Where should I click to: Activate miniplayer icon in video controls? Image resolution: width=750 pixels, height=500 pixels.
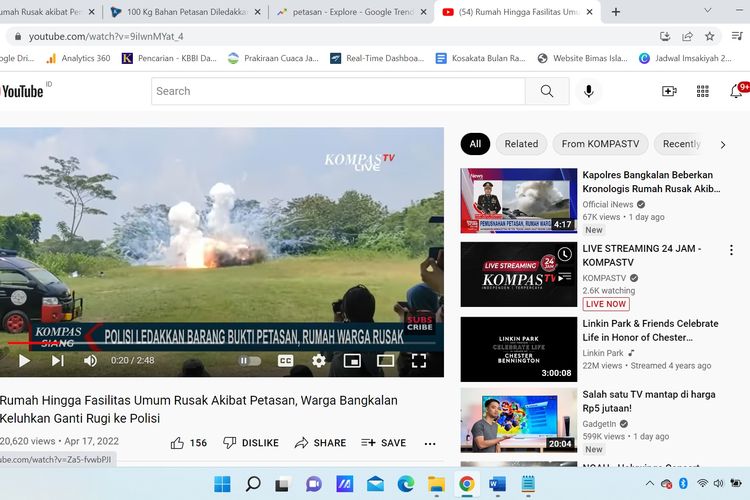click(352, 360)
